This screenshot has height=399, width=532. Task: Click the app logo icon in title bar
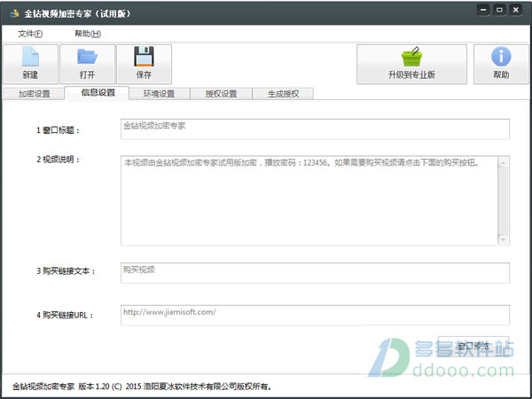click(x=14, y=13)
